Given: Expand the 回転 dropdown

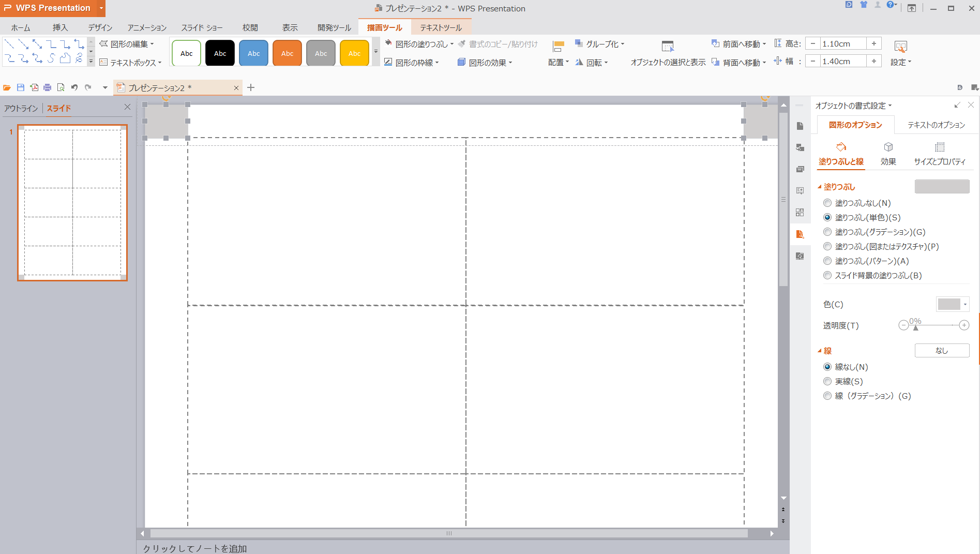Looking at the screenshot, I should (x=606, y=63).
